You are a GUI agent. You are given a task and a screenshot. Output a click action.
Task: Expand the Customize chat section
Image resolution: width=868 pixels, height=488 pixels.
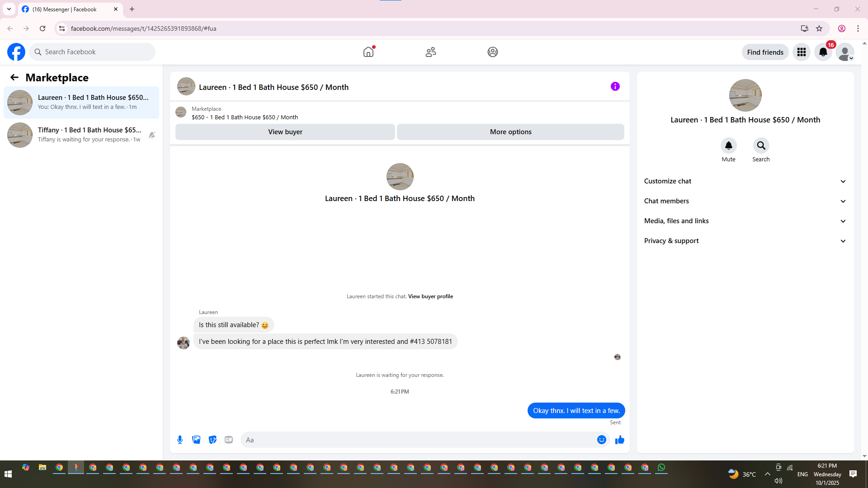pos(745,181)
